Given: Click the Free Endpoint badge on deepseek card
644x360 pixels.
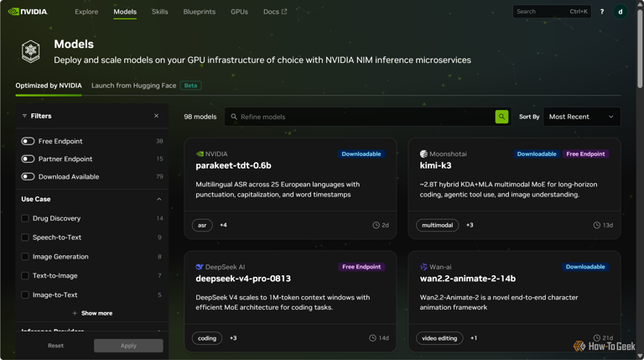Looking at the screenshot, I should coord(361,267).
